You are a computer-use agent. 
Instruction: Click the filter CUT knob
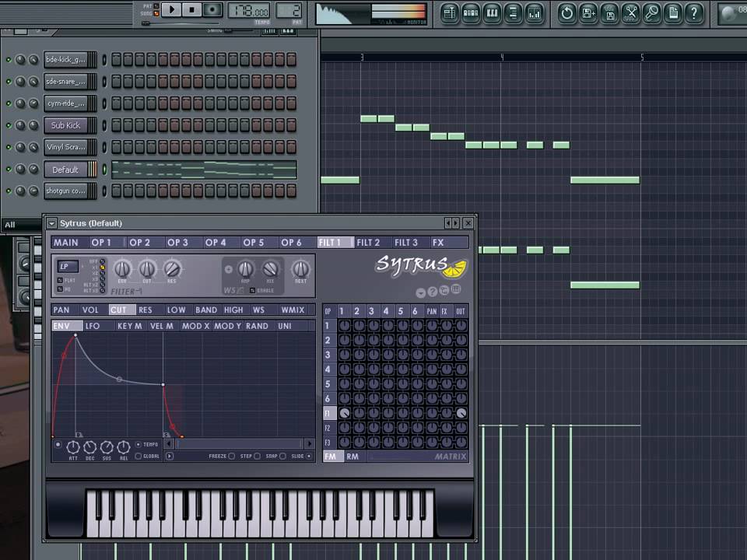[x=147, y=269]
